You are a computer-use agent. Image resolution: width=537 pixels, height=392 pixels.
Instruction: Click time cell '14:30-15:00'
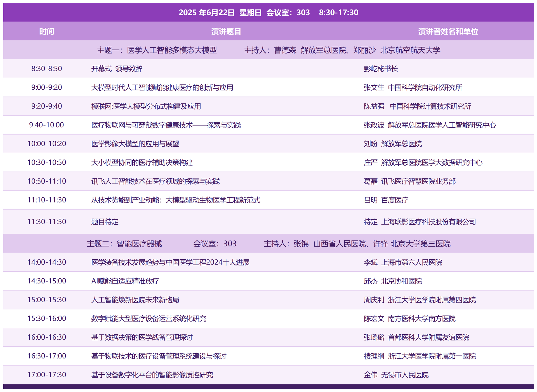coord(46,281)
